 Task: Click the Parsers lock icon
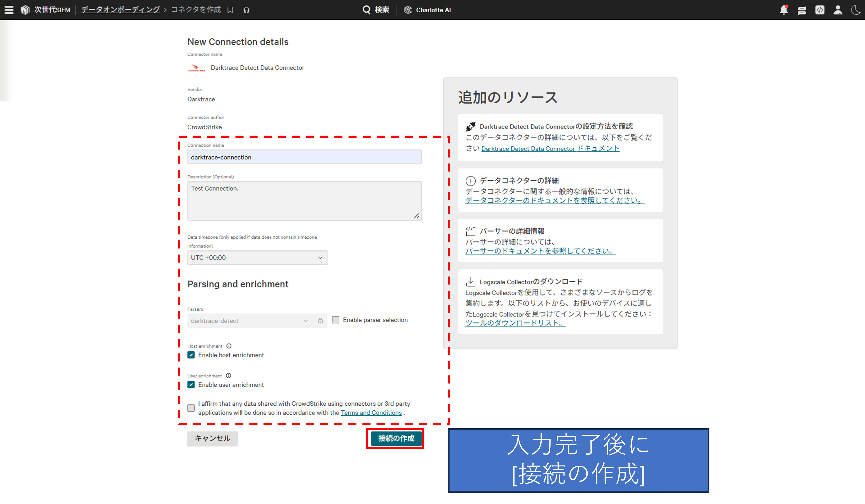point(320,321)
